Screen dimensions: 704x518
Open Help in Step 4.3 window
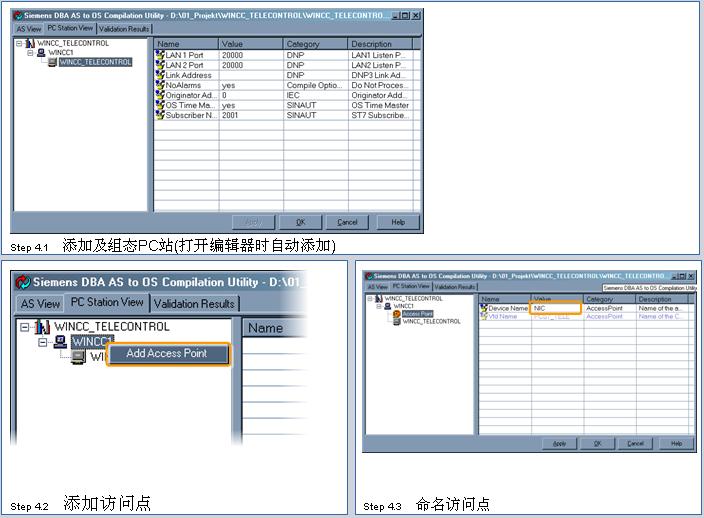click(676, 443)
